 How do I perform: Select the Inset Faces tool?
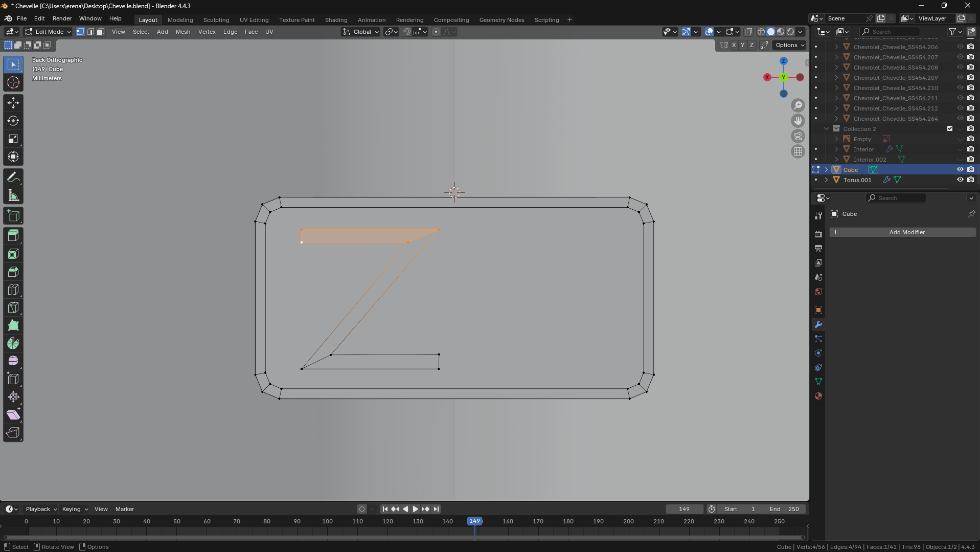pos(13,254)
